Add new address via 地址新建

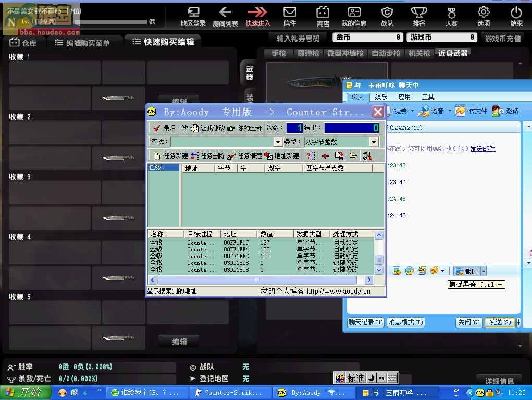click(282, 156)
